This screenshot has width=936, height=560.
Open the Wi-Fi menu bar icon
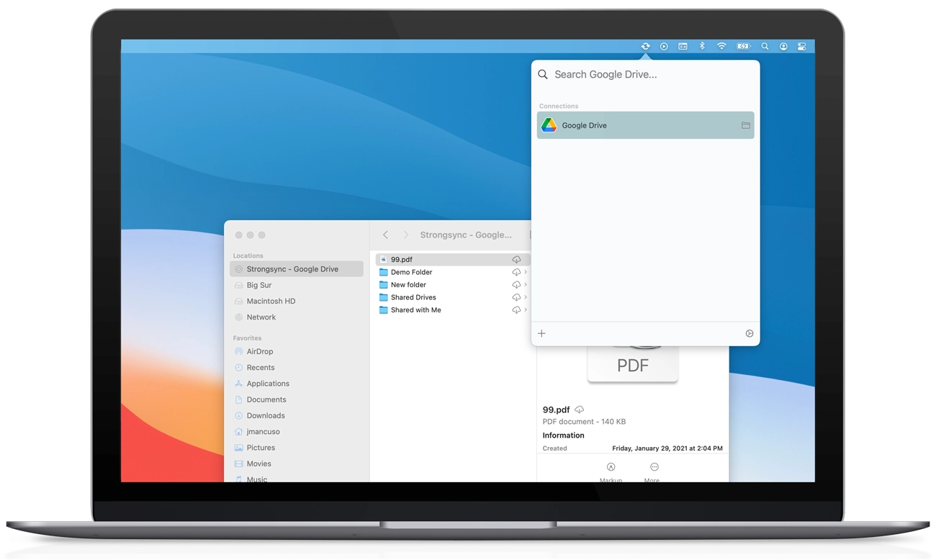721,46
